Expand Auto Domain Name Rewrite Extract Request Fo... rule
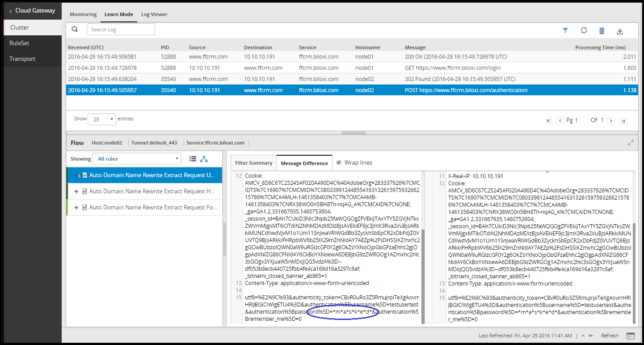 pos(76,207)
